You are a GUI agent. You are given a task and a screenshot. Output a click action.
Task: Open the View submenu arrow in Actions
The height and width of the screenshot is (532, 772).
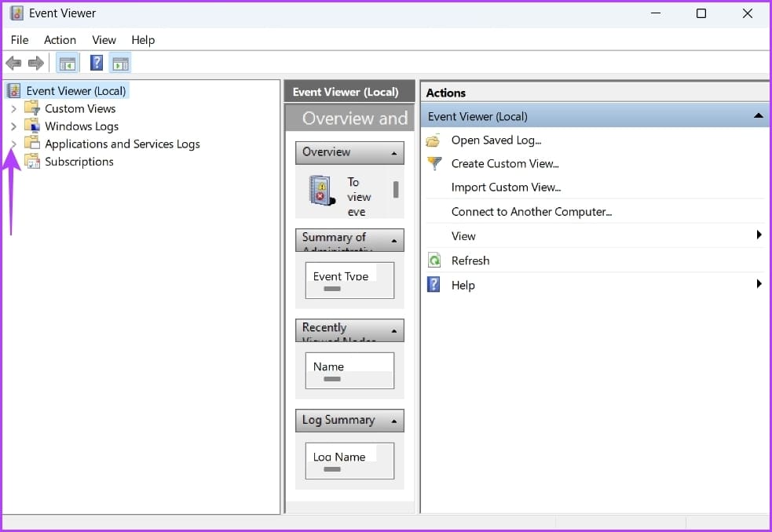[x=759, y=235]
